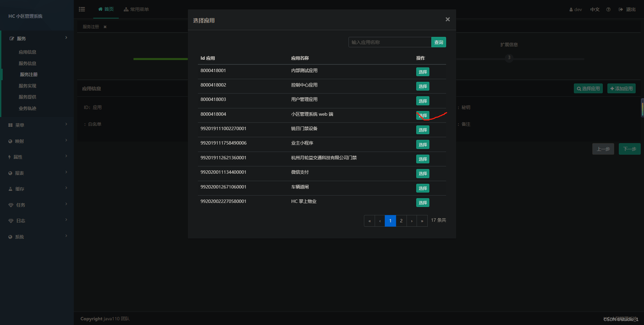Click page 1 in the pagination
The image size is (644, 325).
coord(390,221)
